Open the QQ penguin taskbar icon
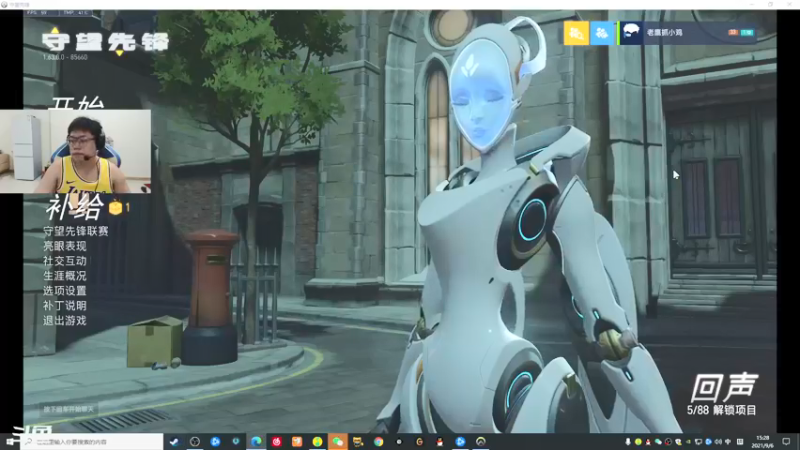Viewport: 800px width, 450px height. 440,442
